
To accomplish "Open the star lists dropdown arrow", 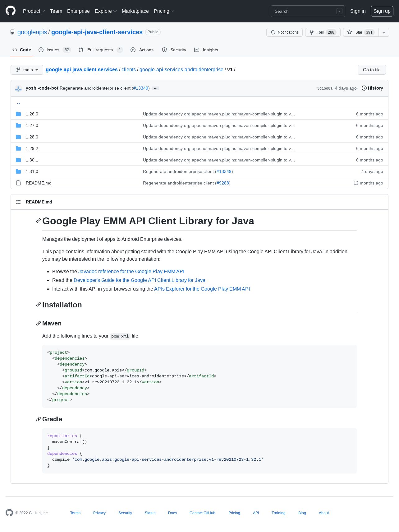I will (x=384, y=32).
